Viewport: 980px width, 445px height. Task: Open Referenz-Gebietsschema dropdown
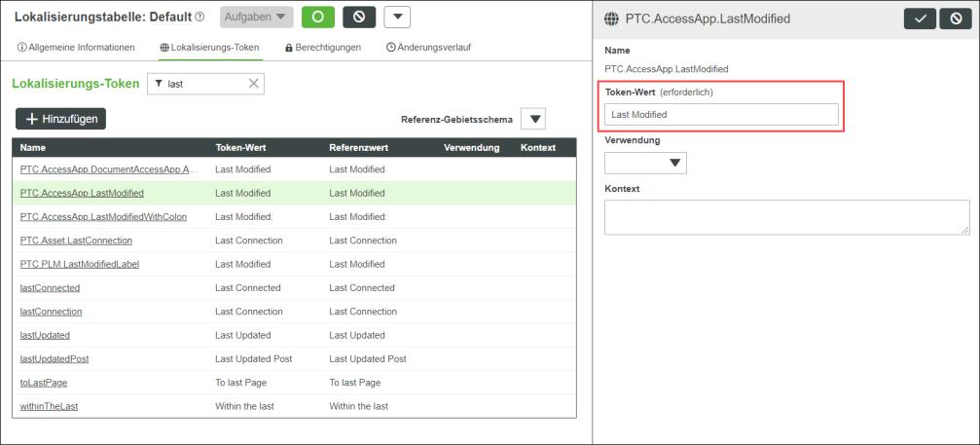[533, 119]
